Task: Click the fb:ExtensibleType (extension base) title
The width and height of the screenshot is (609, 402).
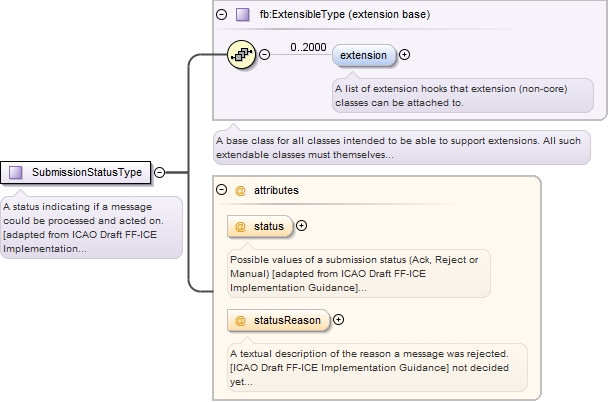Action: click(331, 14)
